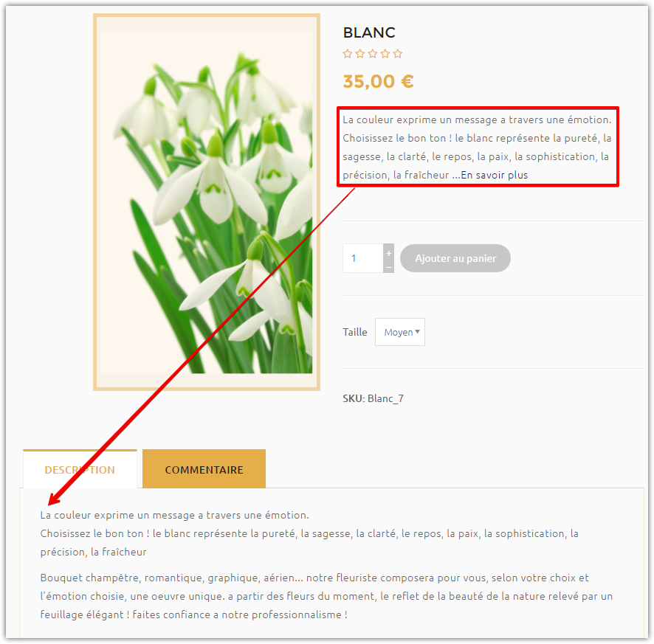Image resolution: width=654 pixels, height=644 pixels.
Task: Decrease quantity with the minus button
Action: tap(389, 267)
